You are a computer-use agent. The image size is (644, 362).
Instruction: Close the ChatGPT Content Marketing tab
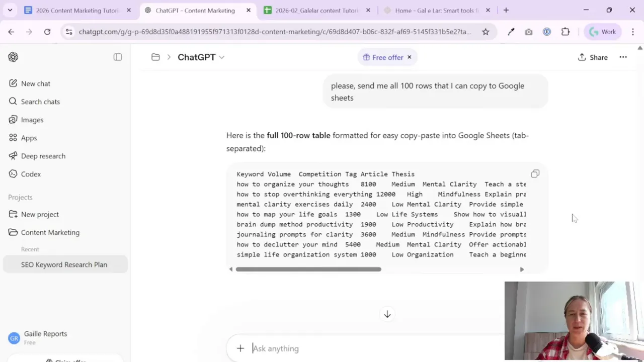coord(248,10)
